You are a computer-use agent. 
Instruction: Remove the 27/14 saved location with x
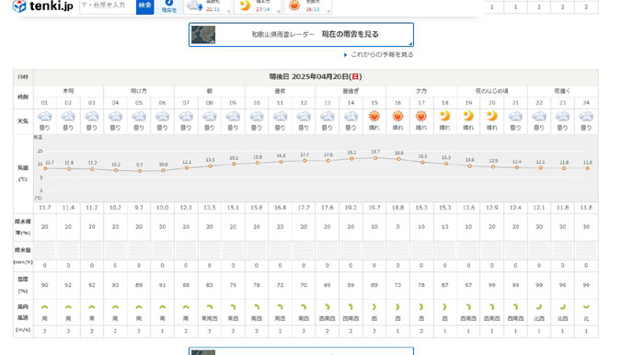tap(279, 11)
